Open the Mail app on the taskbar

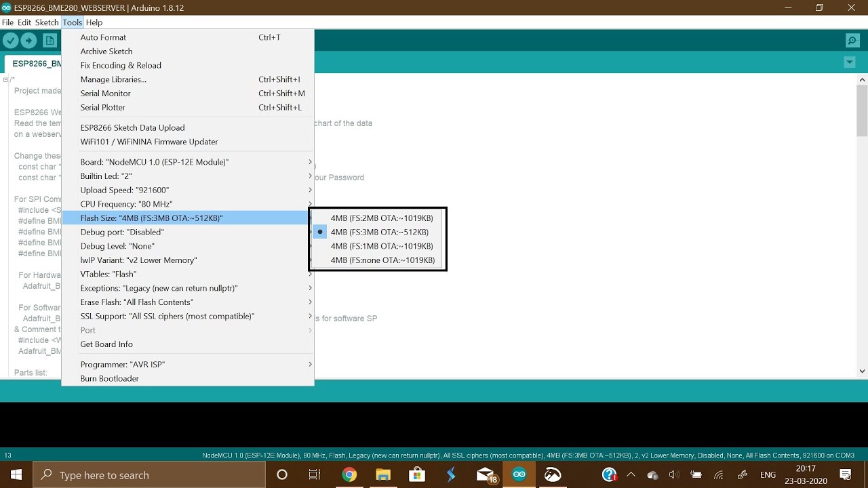coord(486,475)
